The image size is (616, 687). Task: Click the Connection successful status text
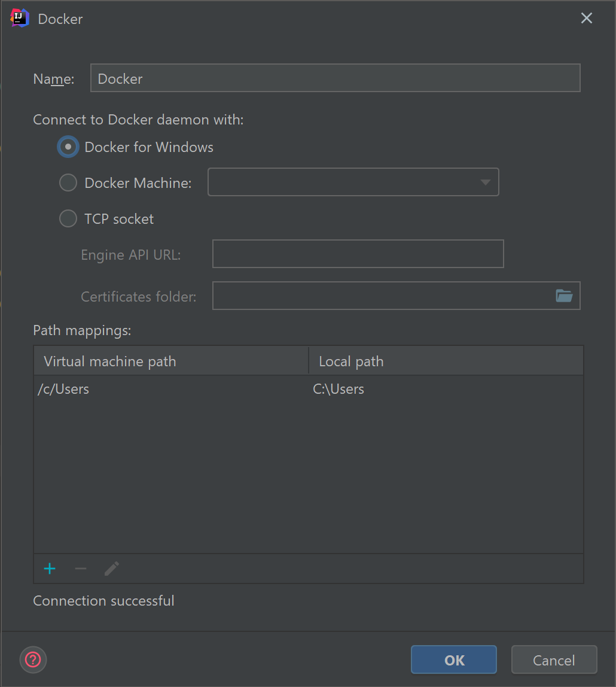point(103,600)
